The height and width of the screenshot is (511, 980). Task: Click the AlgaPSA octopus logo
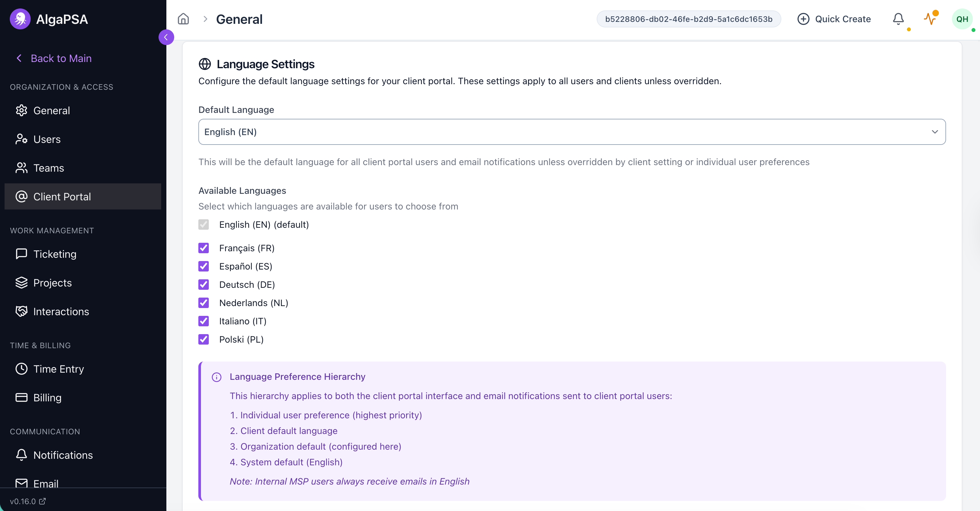click(x=20, y=19)
